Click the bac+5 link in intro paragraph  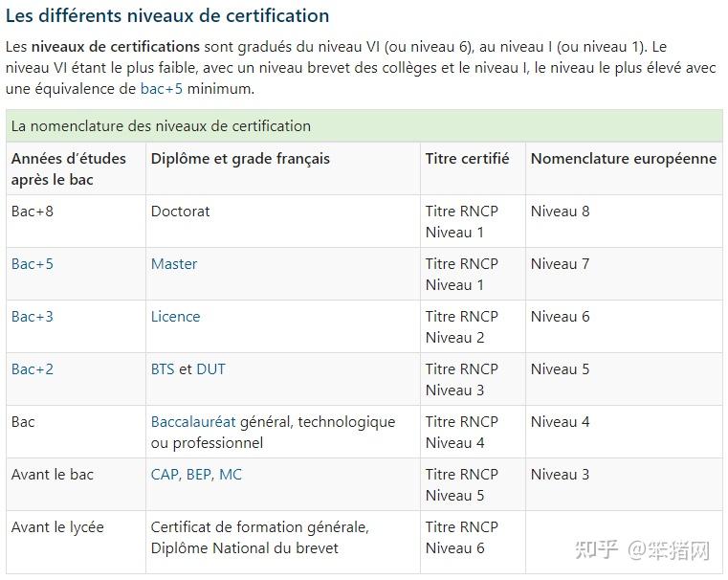pos(161,88)
